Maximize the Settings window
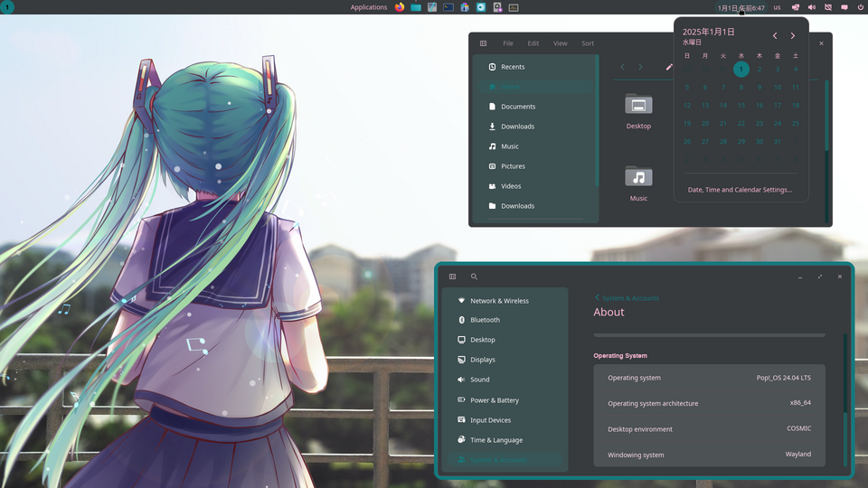Viewport: 868px width, 488px height. [x=820, y=277]
